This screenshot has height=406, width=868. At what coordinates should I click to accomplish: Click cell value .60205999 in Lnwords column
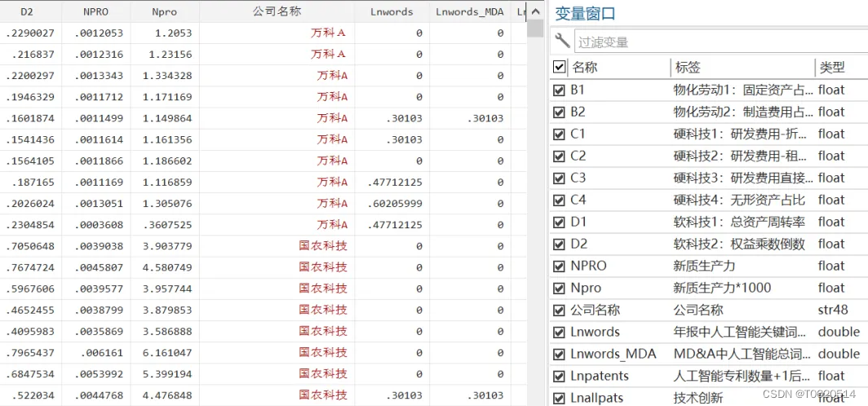coord(395,204)
